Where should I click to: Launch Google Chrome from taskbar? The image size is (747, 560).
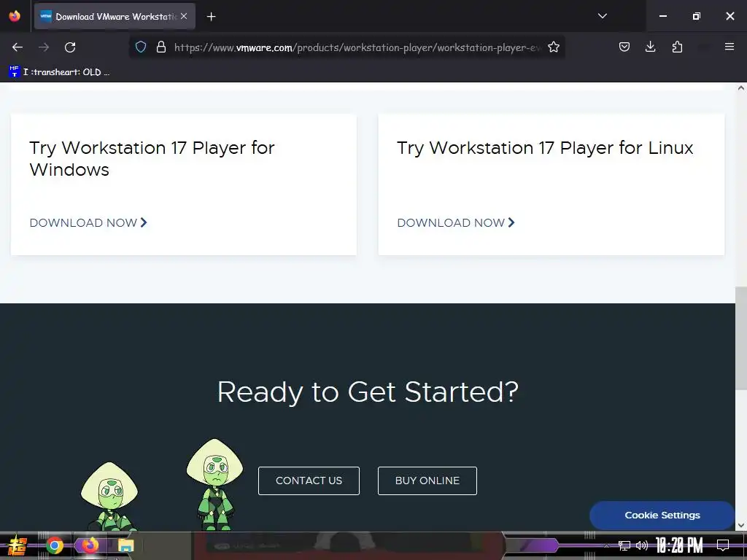click(x=55, y=545)
